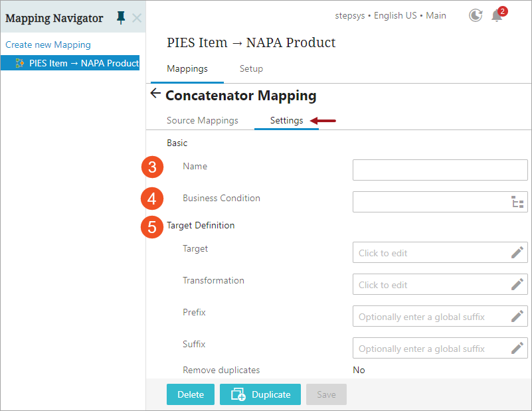
Task: Click the Suffix field pencil icon
Action: pyautogui.click(x=517, y=348)
